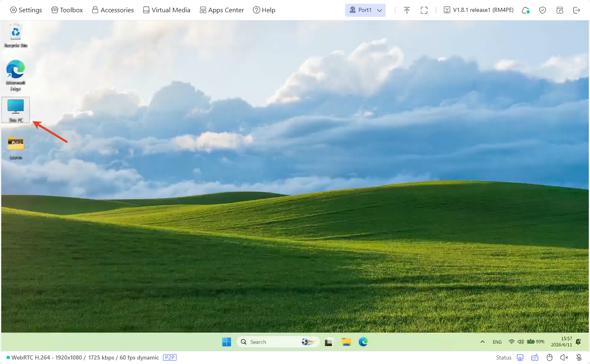Open the shield security icon

[543, 10]
